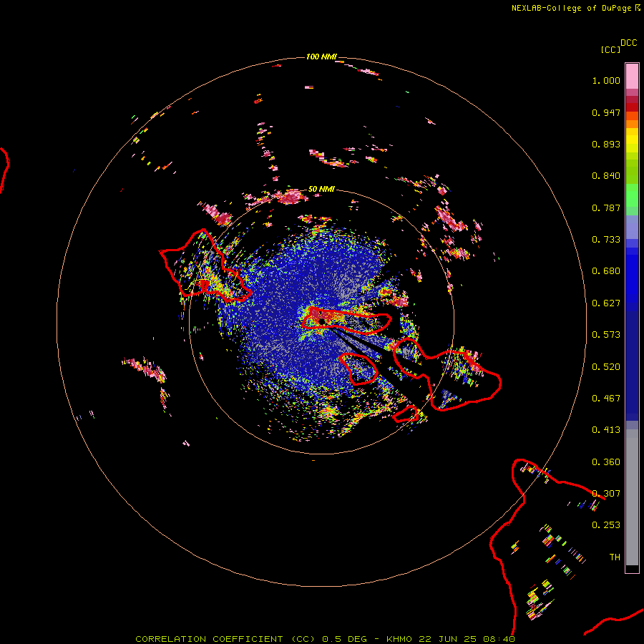This screenshot has height=644, width=644.
Task: Click the 0.413 color scale value
Action: coord(606,430)
